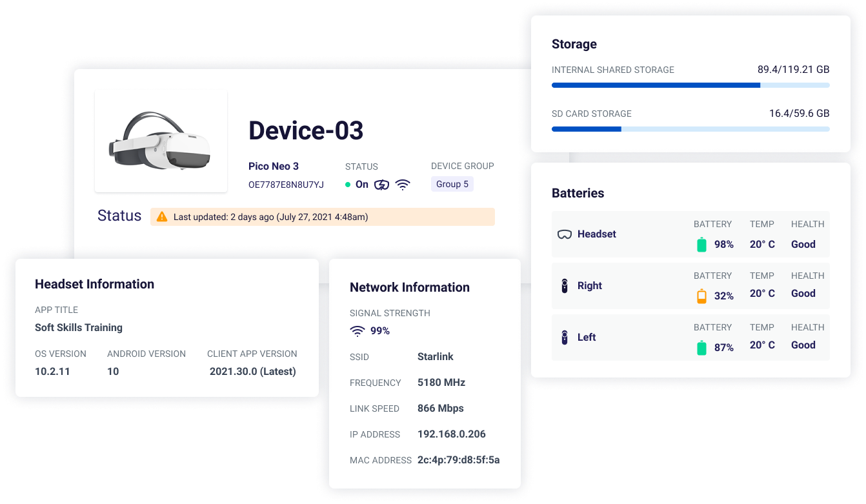Click the Left controller icon in Batteries panel
The image size is (866, 504).
point(565,337)
